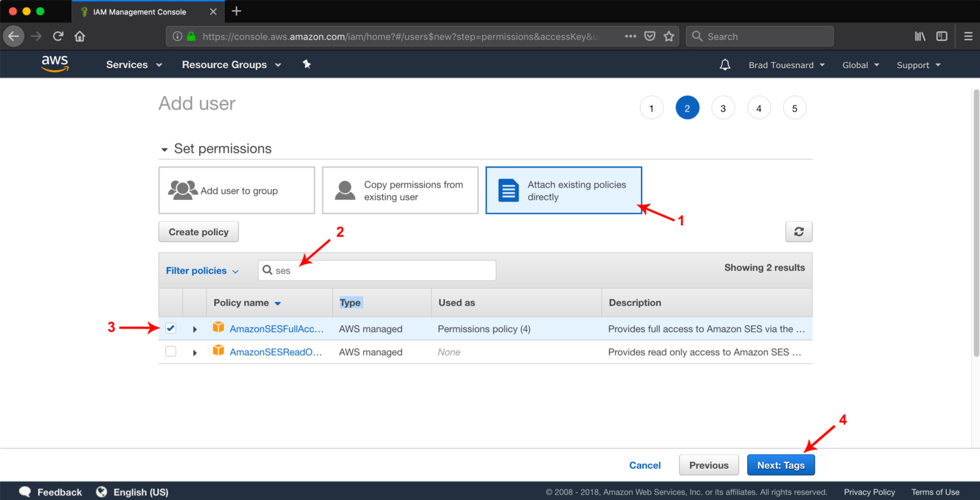Screen dimensions: 980x500
Task: Click the AmazonSESReadOnly orange policy box icon
Action: pos(218,350)
